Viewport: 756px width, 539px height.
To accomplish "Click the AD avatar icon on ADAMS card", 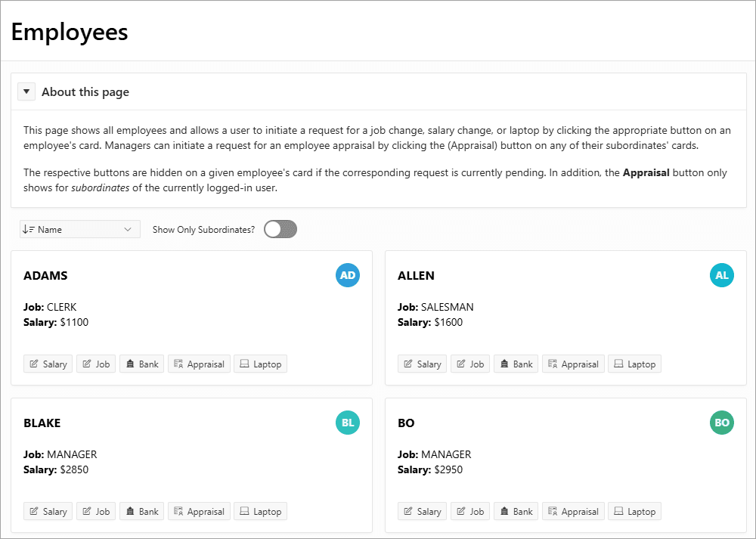I will (348, 275).
